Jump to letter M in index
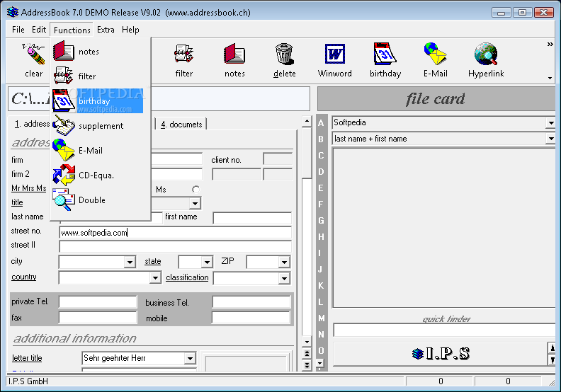This screenshot has width=561, height=392. pyautogui.click(x=321, y=318)
